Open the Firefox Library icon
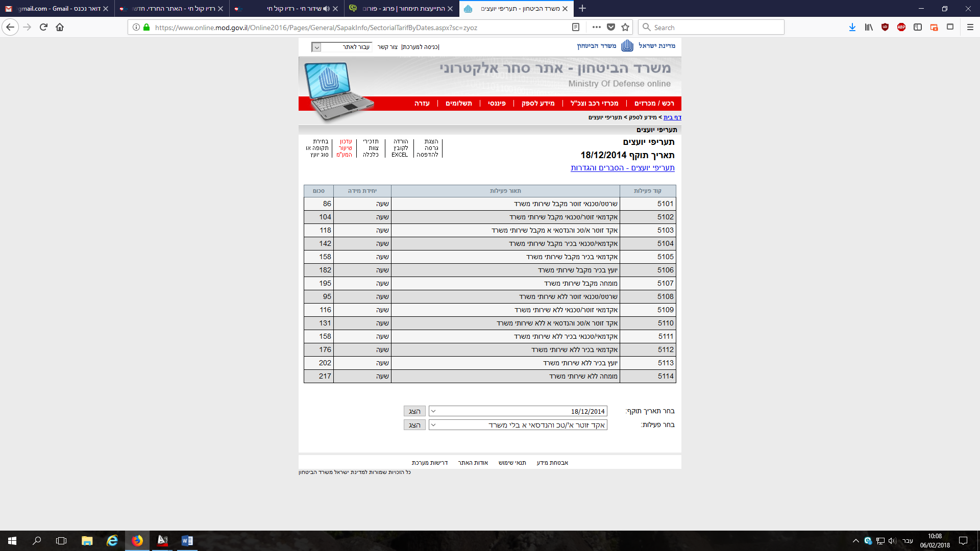 pyautogui.click(x=868, y=28)
